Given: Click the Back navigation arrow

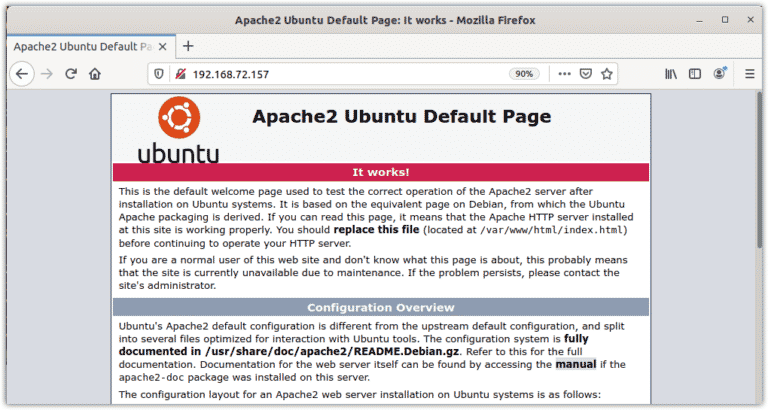Looking at the screenshot, I should click(21, 73).
